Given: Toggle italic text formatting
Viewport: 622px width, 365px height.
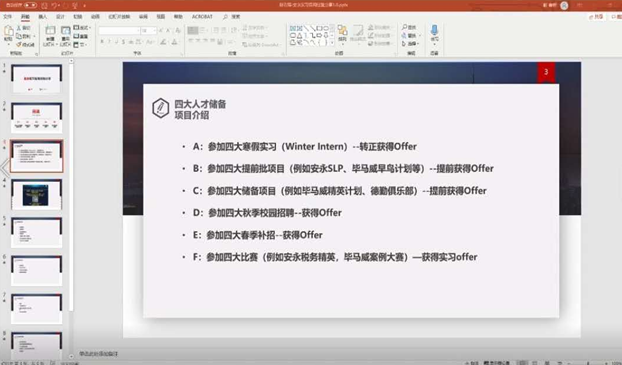Looking at the screenshot, I should [109, 42].
